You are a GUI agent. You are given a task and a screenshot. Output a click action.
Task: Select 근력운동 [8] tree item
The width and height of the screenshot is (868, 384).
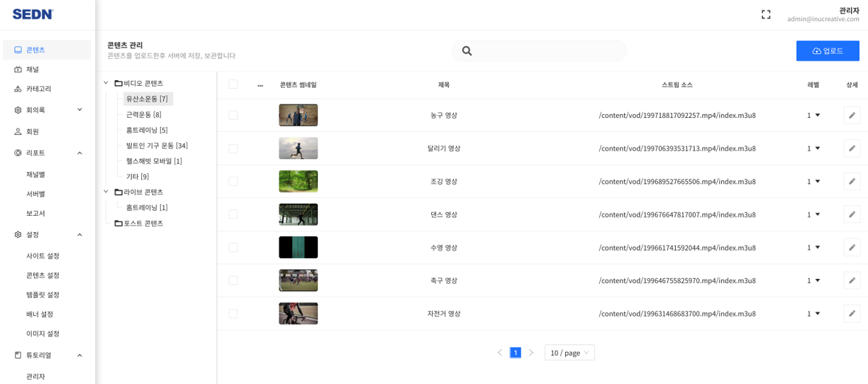point(144,114)
